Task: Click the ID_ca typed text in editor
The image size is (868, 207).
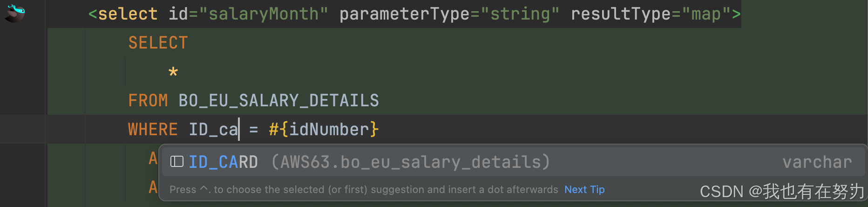Action: [x=213, y=130]
